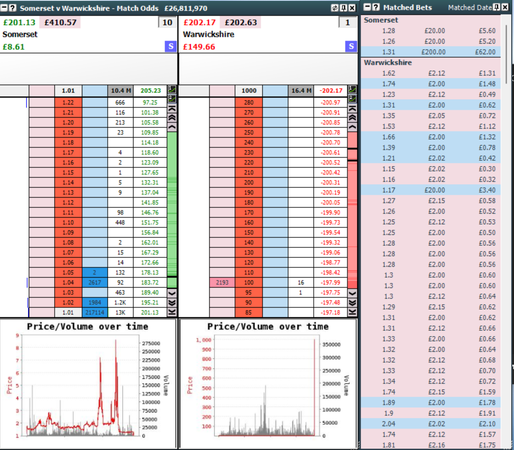The height and width of the screenshot is (450, 514).
Task: Toggle the top chart-tick icon on the Warwickshire ladder
Action: click(352, 89)
